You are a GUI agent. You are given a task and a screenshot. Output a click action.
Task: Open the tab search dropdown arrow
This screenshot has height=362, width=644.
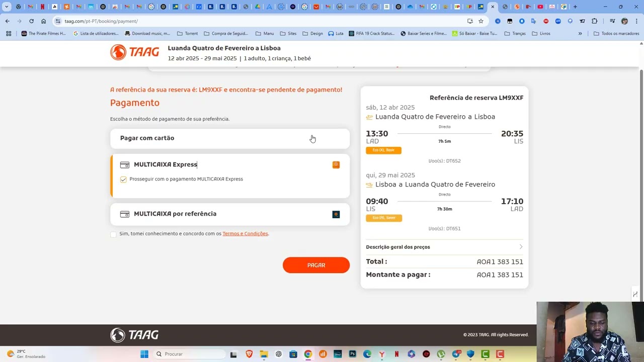click(x=7, y=7)
